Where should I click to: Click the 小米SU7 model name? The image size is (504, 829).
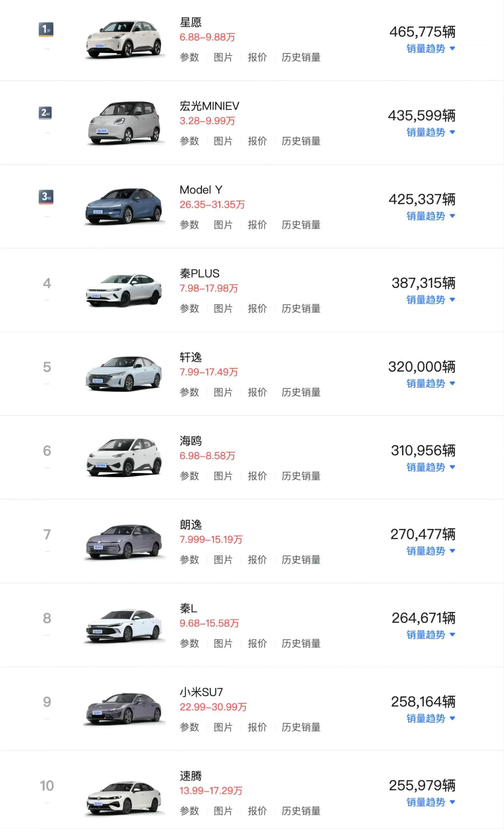click(201, 692)
